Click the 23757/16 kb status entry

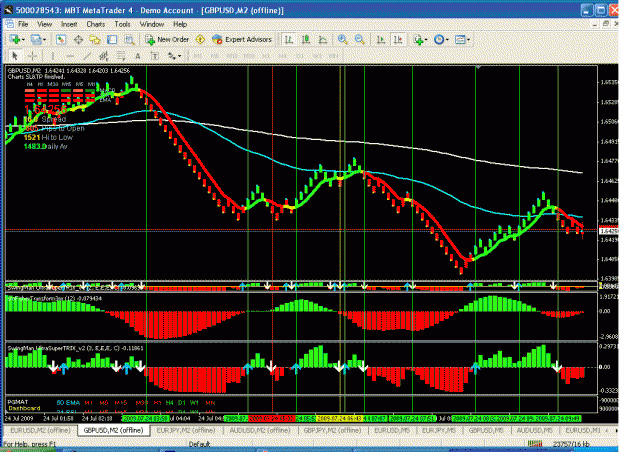coord(571,444)
